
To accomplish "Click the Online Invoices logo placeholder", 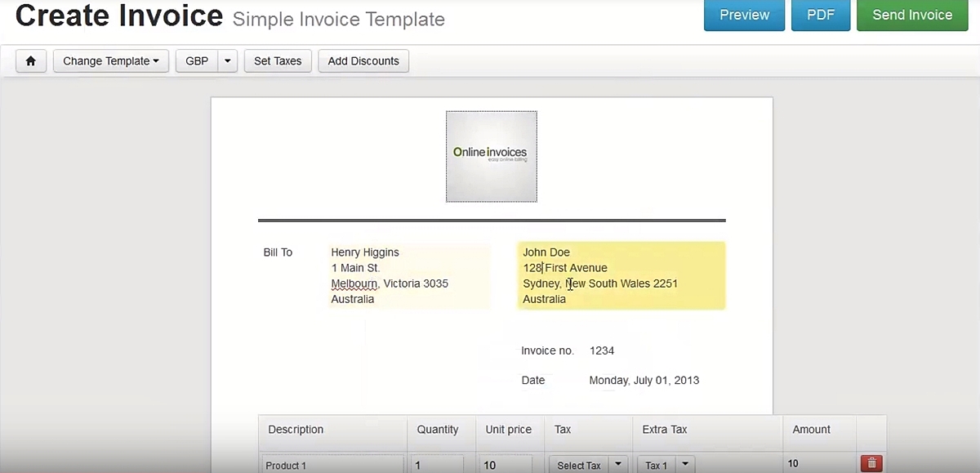I will (491, 156).
